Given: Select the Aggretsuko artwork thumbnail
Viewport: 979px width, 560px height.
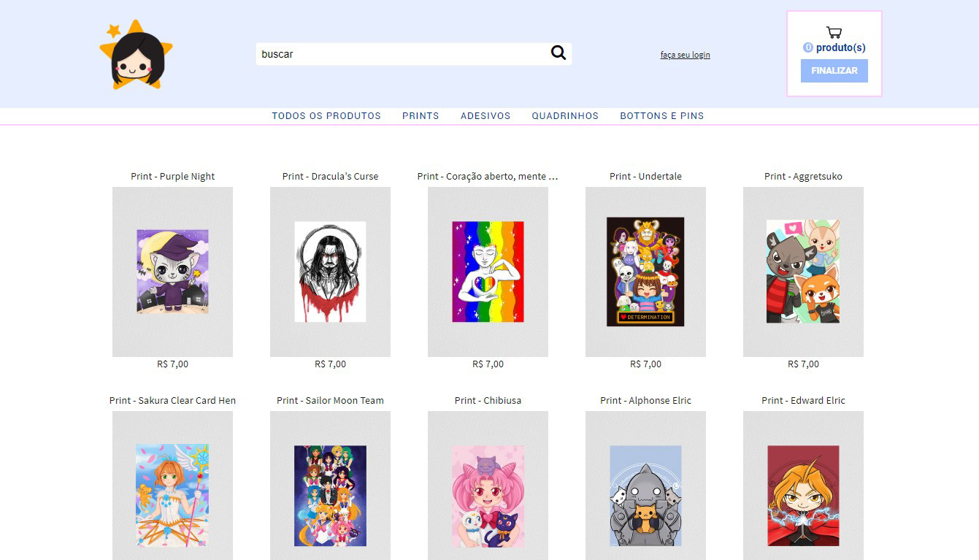Looking at the screenshot, I should pyautogui.click(x=803, y=272).
